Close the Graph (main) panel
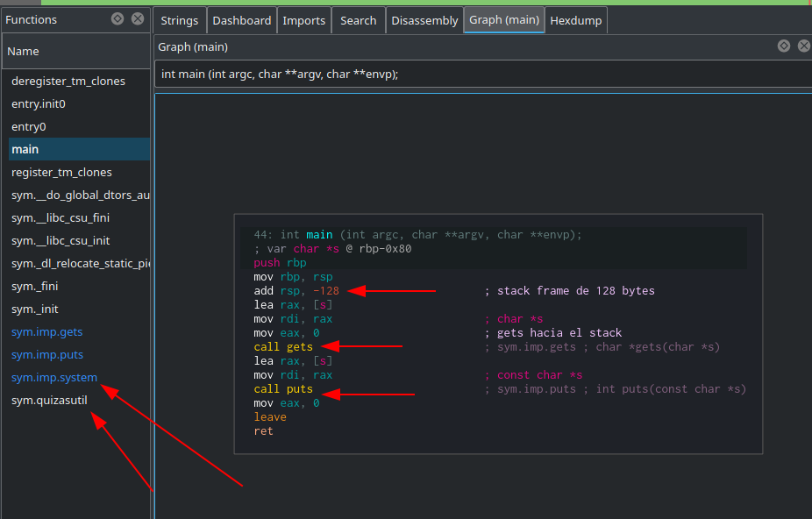Viewport: 812px width, 519px height. pos(804,46)
